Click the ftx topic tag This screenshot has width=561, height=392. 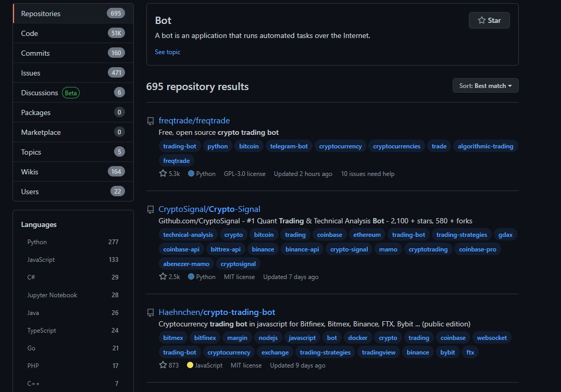point(470,352)
